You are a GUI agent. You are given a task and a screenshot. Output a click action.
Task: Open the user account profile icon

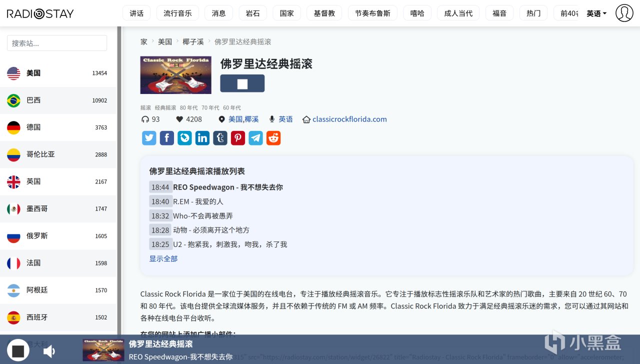click(624, 13)
